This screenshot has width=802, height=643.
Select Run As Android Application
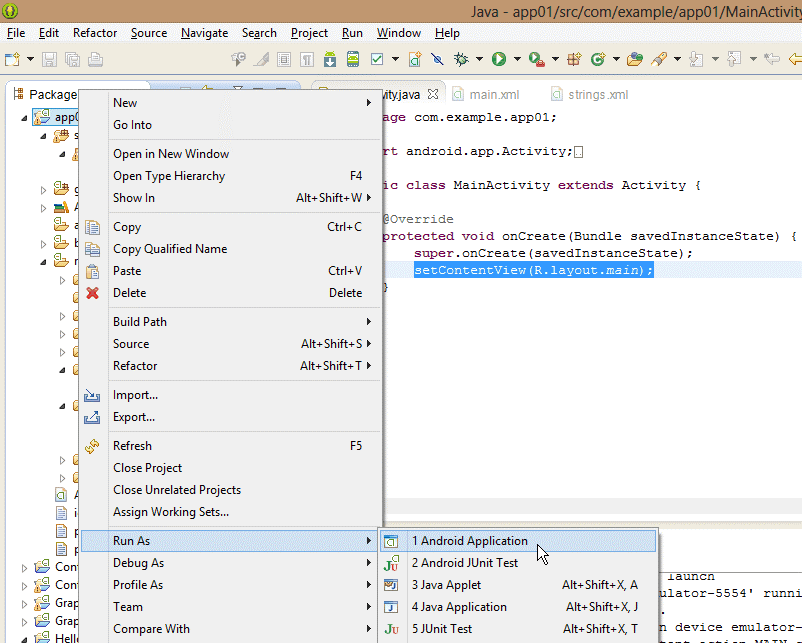click(x=469, y=541)
